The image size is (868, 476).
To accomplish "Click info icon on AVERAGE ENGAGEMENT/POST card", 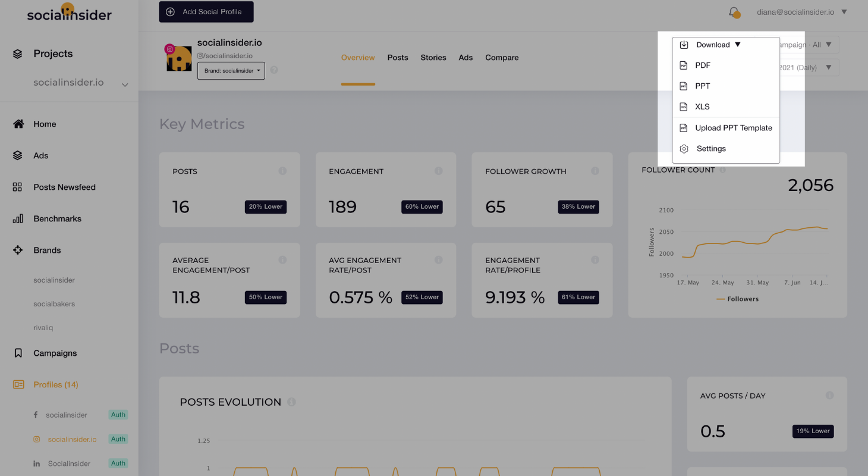I will (282, 260).
